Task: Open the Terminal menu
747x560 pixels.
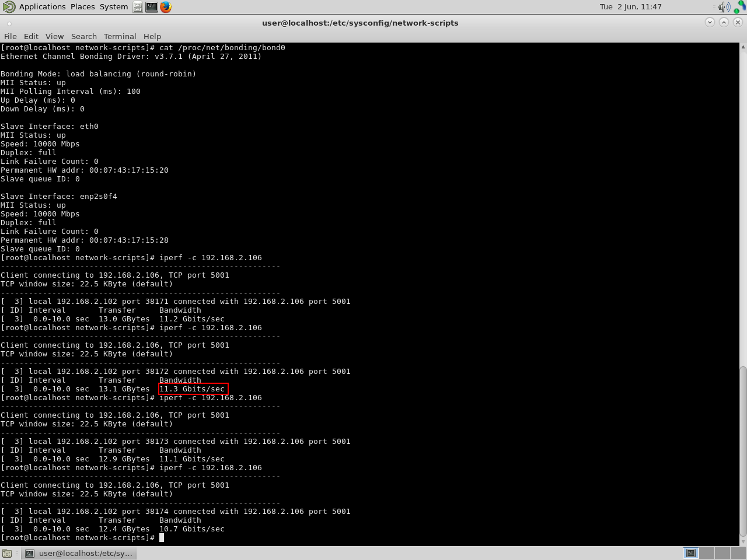Action: (x=120, y=36)
